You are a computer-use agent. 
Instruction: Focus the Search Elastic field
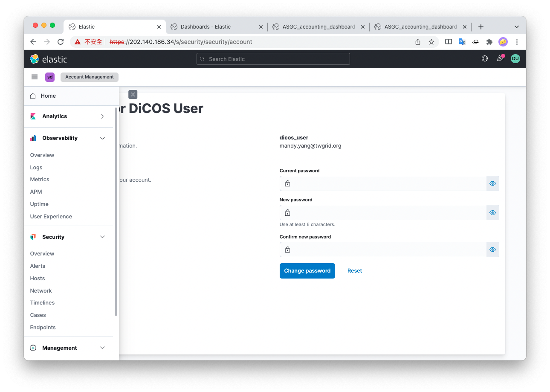click(x=273, y=59)
